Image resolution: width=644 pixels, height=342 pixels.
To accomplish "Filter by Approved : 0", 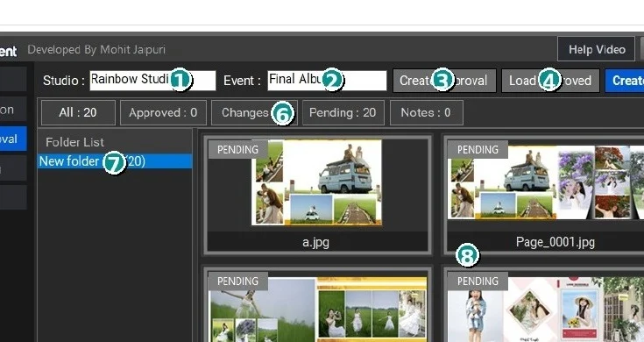I will [x=163, y=112].
